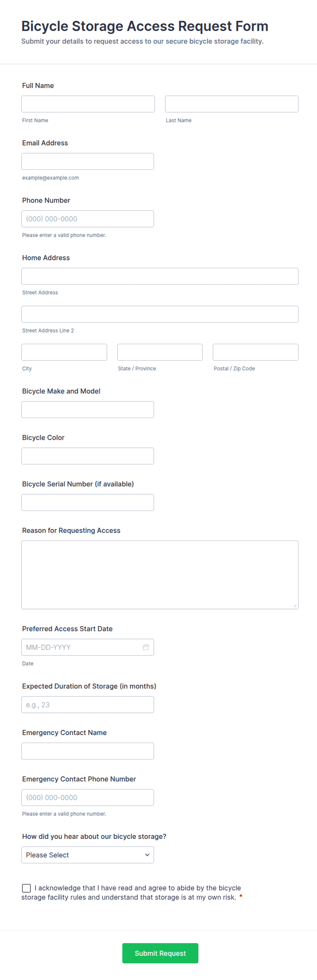Click the Bicycle Color field
This screenshot has width=317, height=980.
(88, 456)
